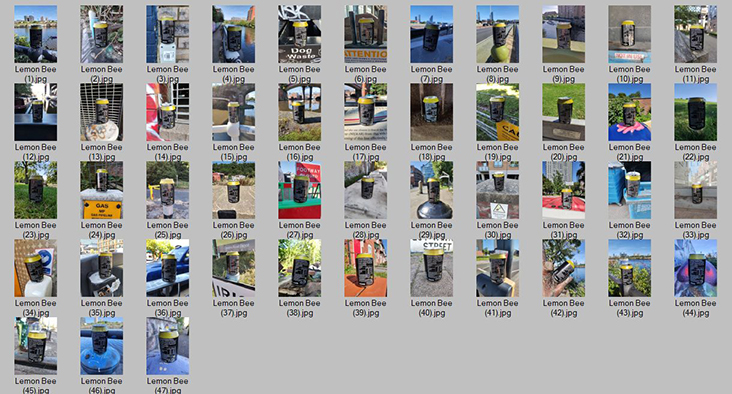Pick Lemon Bee (42).jpg handheld can photo
732x394 pixels.
[563, 268]
